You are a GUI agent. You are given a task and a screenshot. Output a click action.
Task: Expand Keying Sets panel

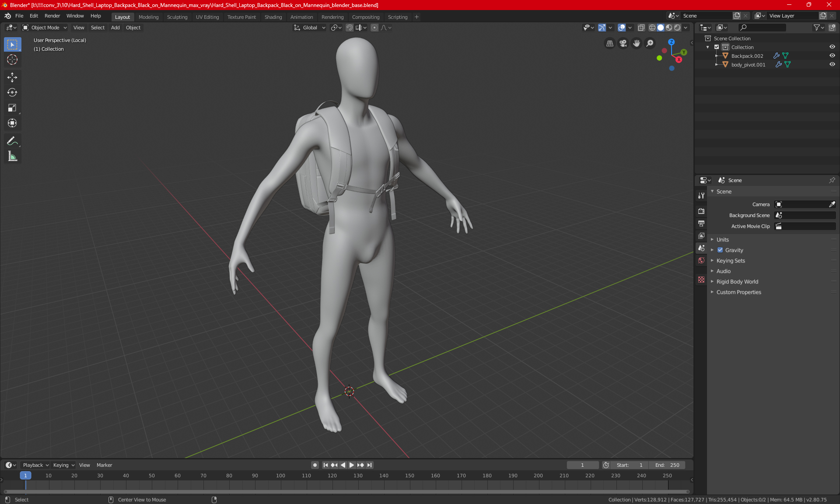click(x=730, y=260)
